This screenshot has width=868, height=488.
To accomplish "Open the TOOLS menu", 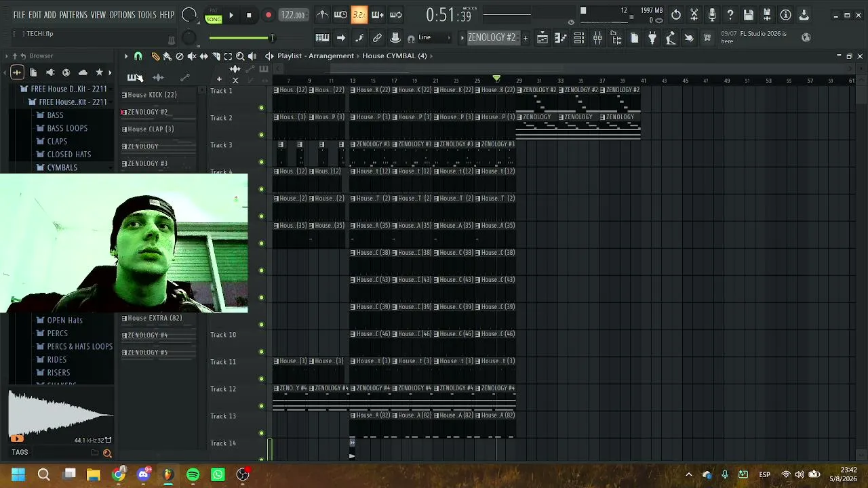I will 147,15.
